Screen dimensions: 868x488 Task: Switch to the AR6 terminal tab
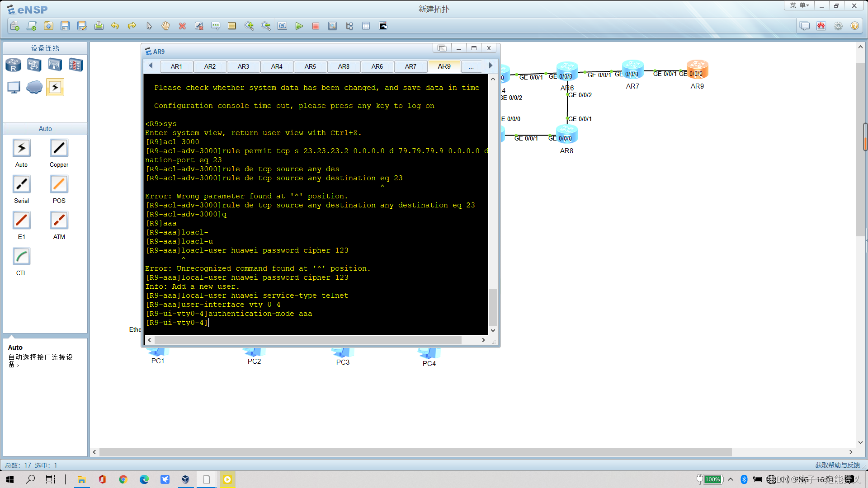point(377,66)
